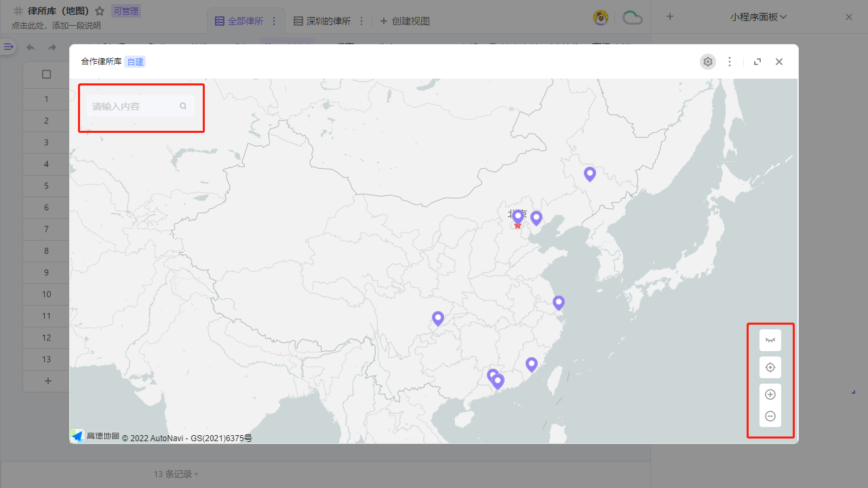Image resolution: width=868 pixels, height=488 pixels.
Task: Open the more options menu next to 全部律所
Action: point(274,21)
